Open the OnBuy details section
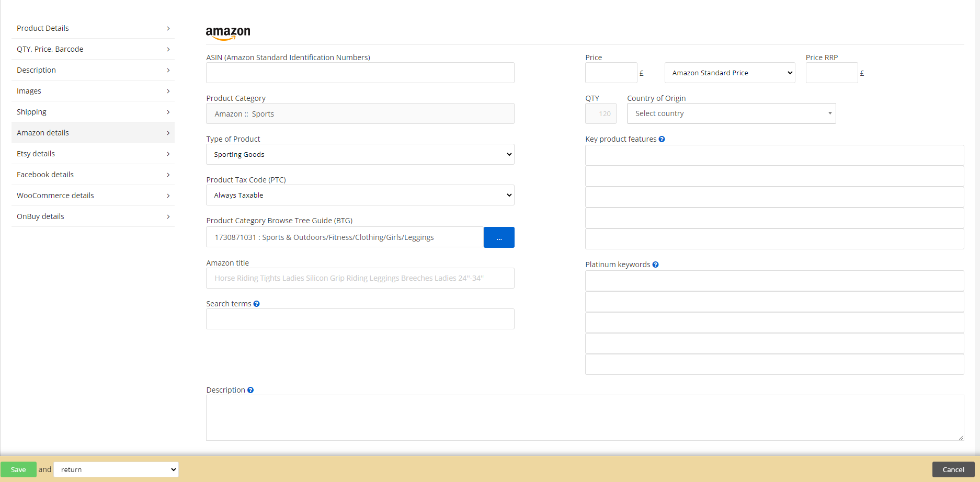980x482 pixels. pyautogui.click(x=93, y=216)
